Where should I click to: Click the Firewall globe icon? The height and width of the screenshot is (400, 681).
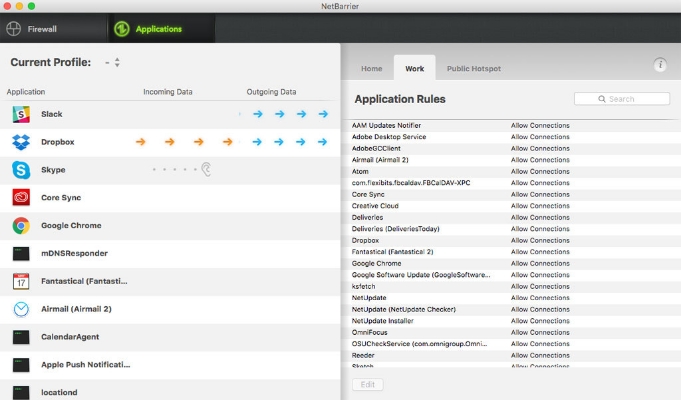[13, 29]
